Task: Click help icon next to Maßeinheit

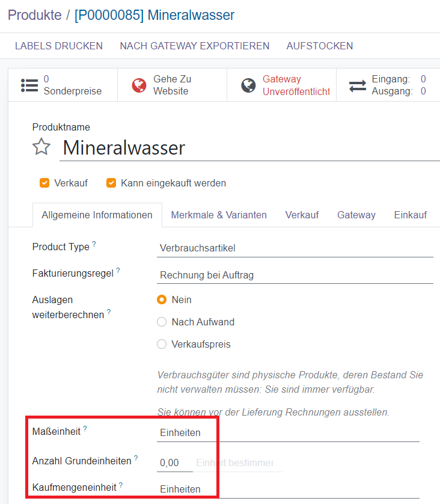Action: tap(85, 429)
